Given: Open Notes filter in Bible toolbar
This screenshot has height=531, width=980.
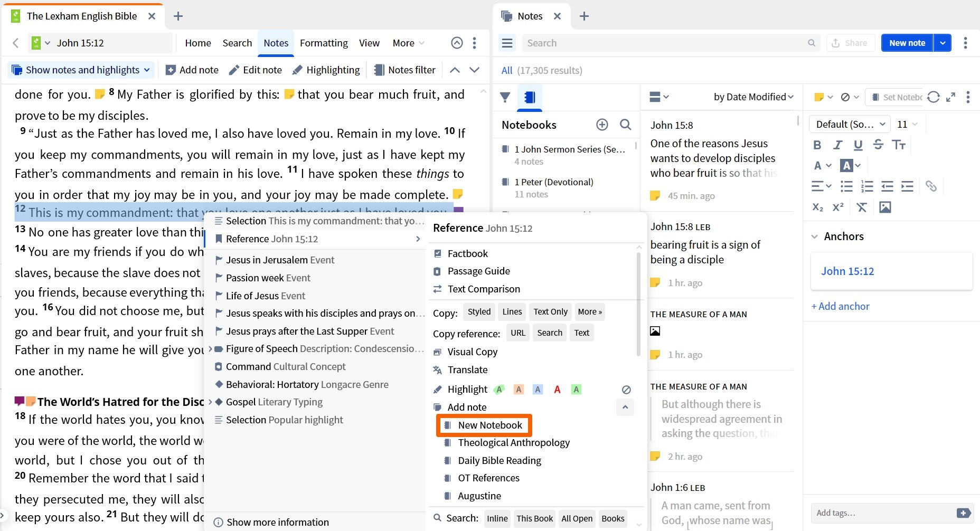Looking at the screenshot, I should coord(404,70).
